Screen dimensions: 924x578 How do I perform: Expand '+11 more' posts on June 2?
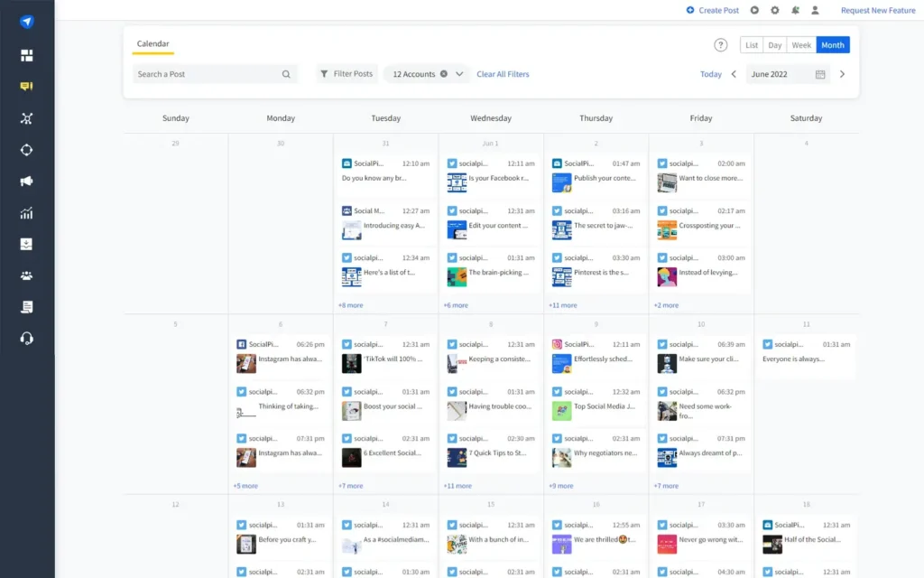563,305
